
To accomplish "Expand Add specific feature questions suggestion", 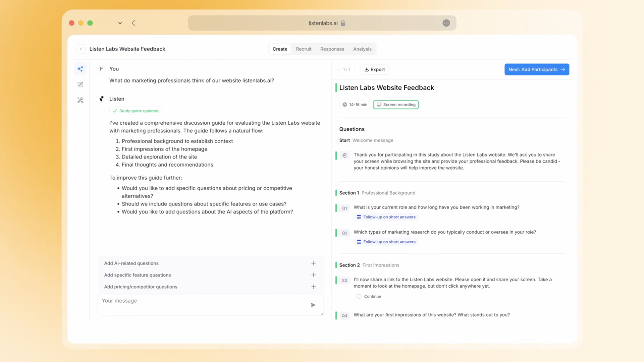I will tap(313, 275).
